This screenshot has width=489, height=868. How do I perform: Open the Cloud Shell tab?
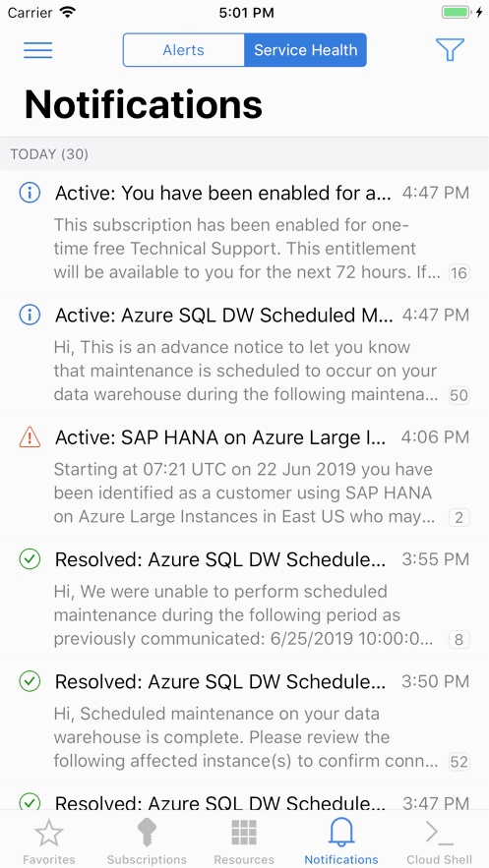[x=439, y=841]
